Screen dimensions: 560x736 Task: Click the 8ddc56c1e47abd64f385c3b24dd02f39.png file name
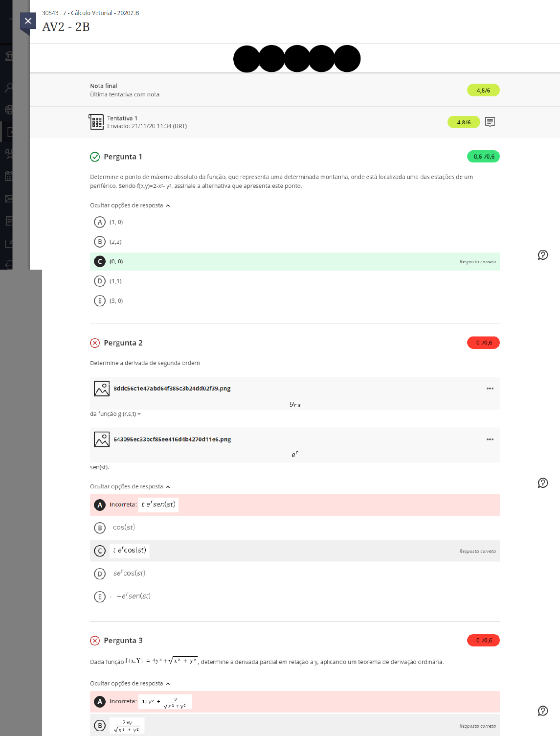click(172, 389)
